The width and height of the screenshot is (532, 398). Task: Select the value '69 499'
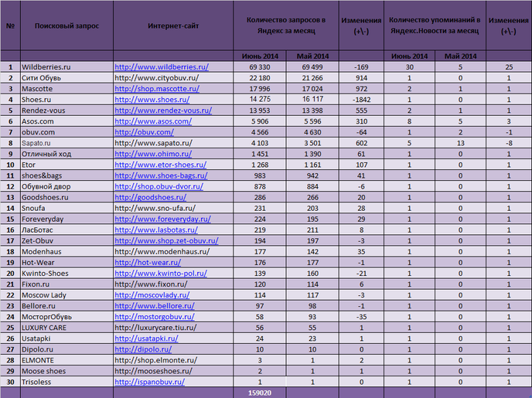point(312,66)
